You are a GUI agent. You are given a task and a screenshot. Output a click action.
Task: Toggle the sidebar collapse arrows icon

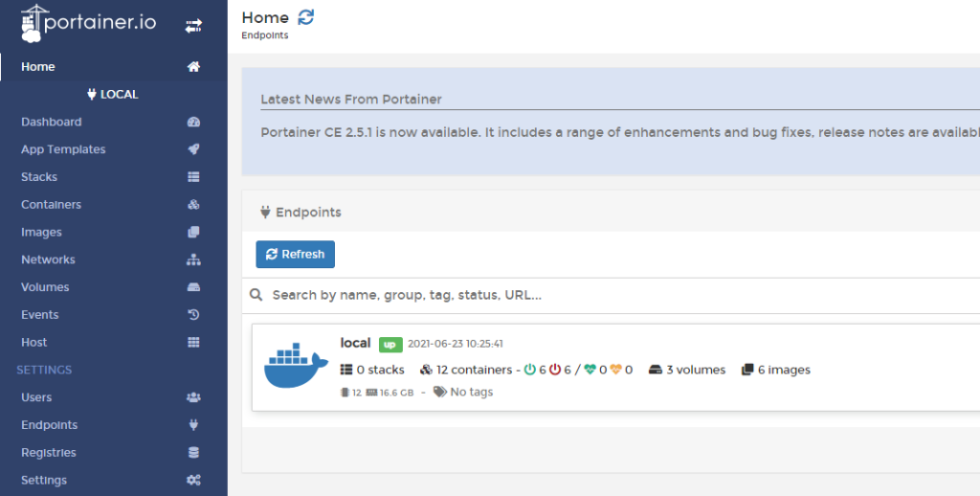(193, 26)
